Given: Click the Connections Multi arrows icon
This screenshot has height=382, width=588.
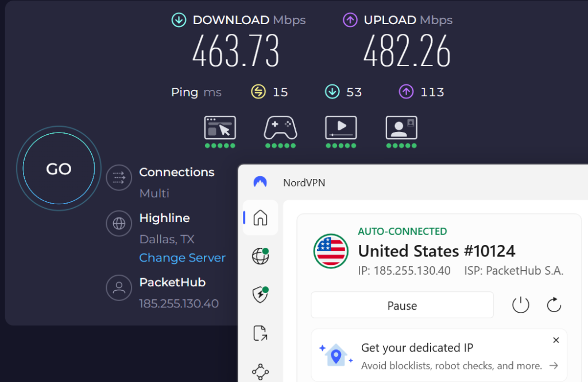Looking at the screenshot, I should (119, 178).
